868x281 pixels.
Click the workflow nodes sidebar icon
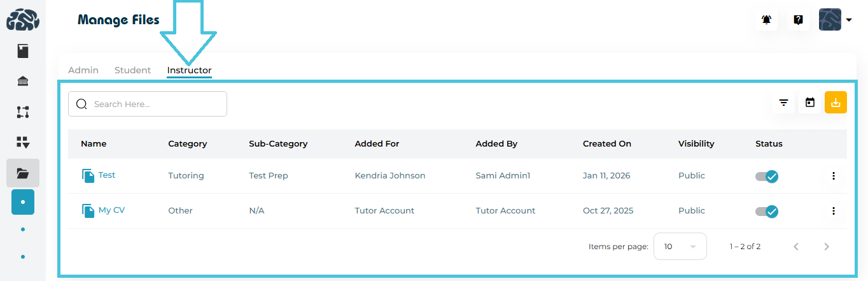[x=23, y=112]
